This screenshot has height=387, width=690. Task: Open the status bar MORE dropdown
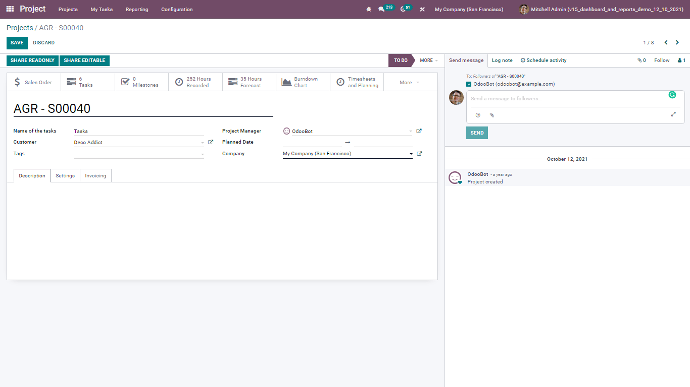428,60
